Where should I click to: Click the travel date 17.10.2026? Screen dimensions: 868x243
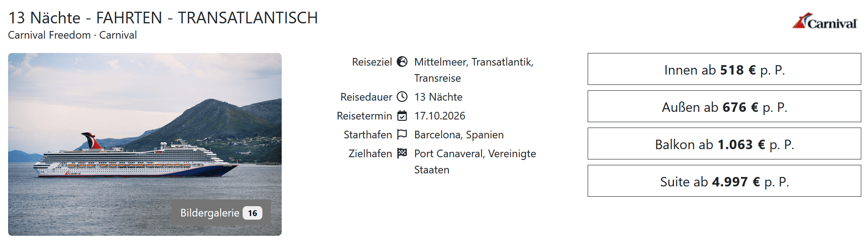point(439,116)
